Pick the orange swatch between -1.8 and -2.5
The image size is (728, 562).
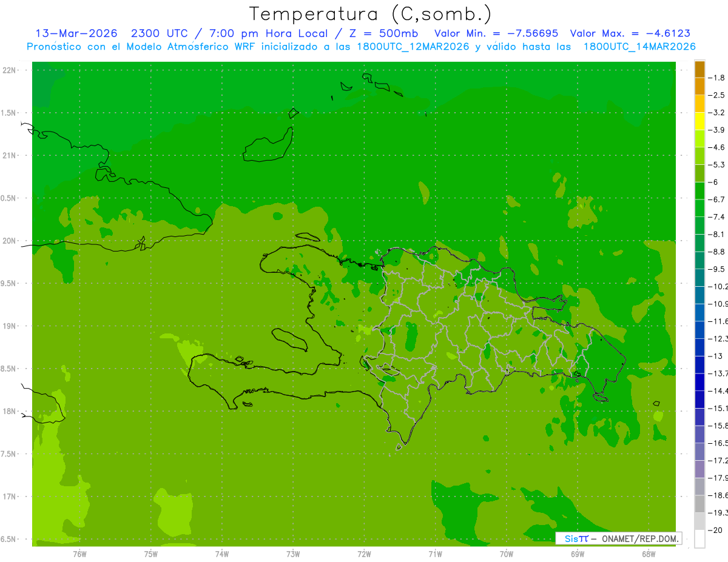click(700, 87)
